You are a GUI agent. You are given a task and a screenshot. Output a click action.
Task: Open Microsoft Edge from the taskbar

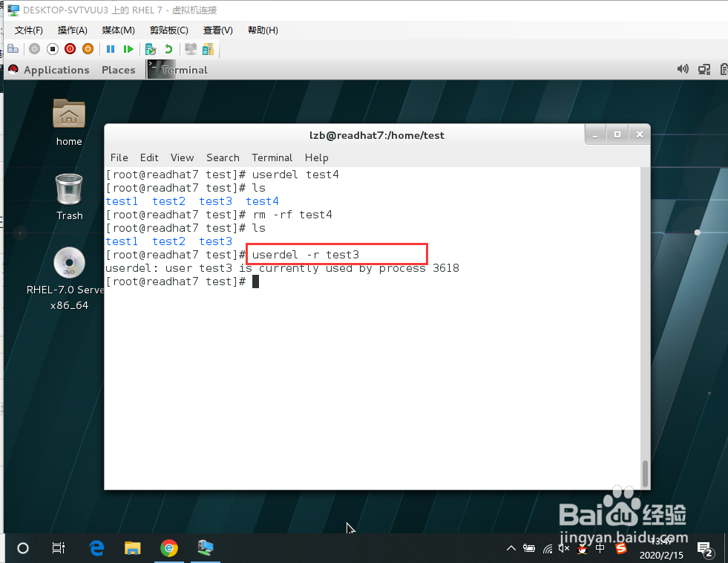[96, 548]
